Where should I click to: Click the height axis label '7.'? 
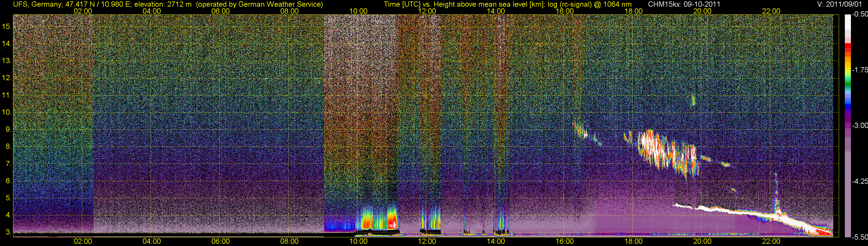coord(8,164)
